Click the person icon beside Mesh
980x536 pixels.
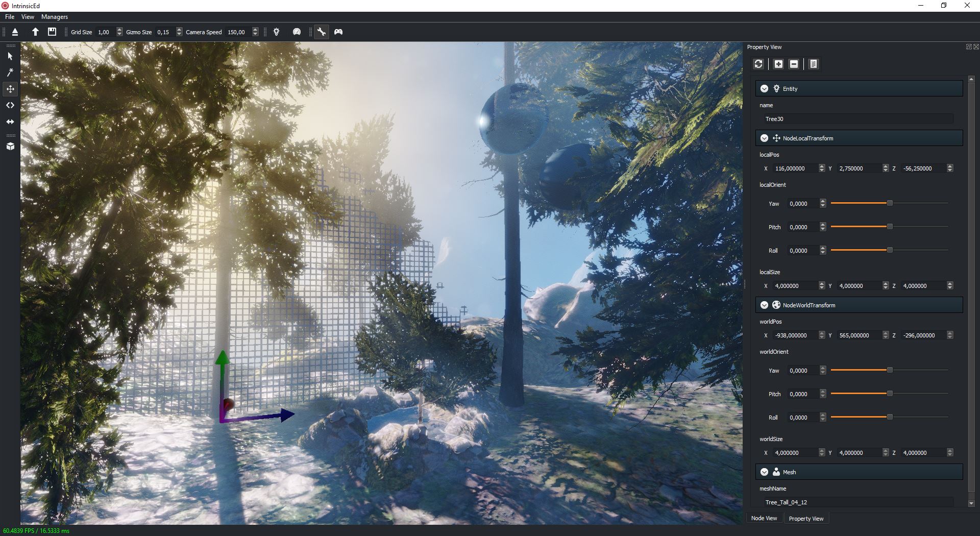coord(776,472)
